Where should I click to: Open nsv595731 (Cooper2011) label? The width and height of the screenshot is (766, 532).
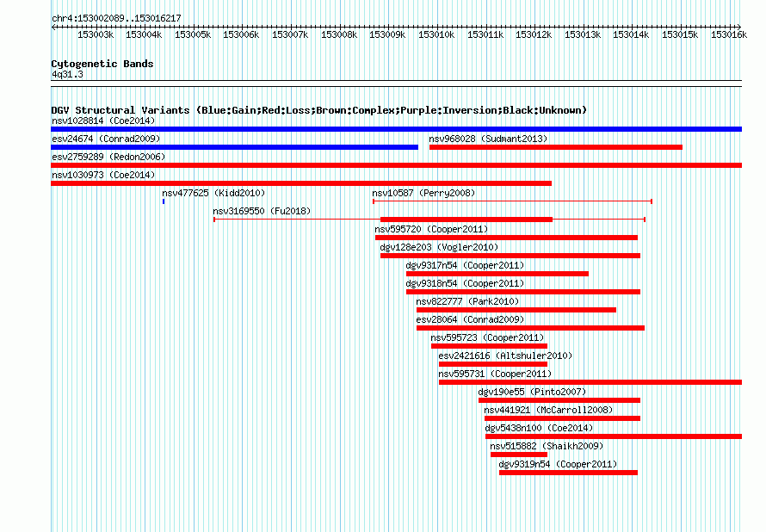(495, 374)
